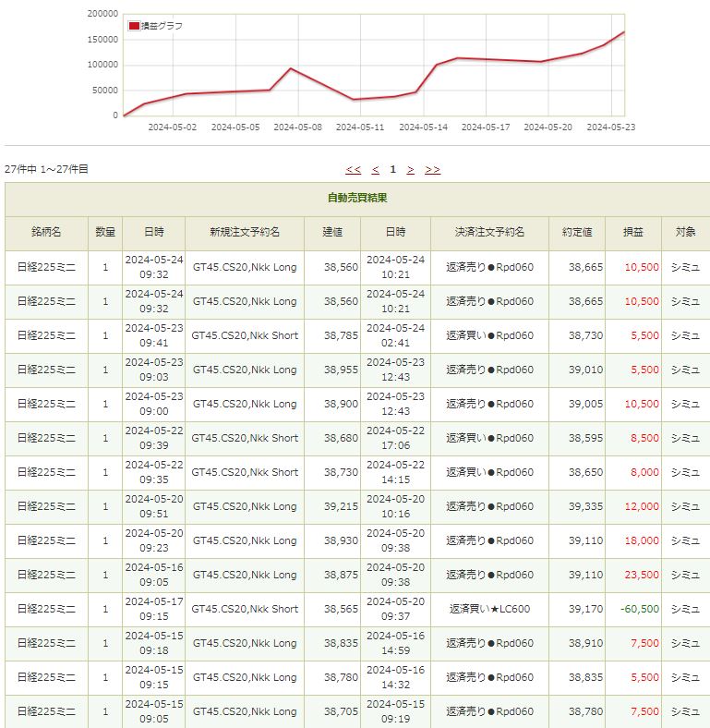Click the 23,500 profit value
The width and height of the screenshot is (710, 728).
point(642,575)
